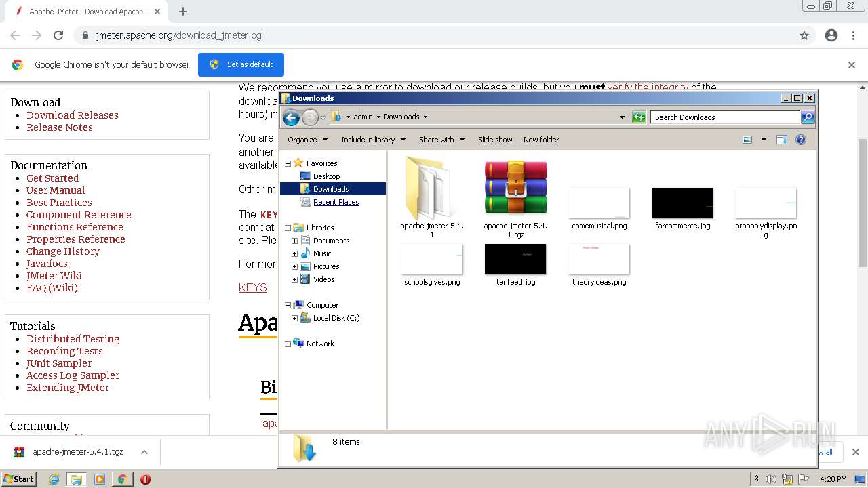Viewport: 868px width, 488px height.
Task: Open new Chrome tab
Action: point(183,12)
